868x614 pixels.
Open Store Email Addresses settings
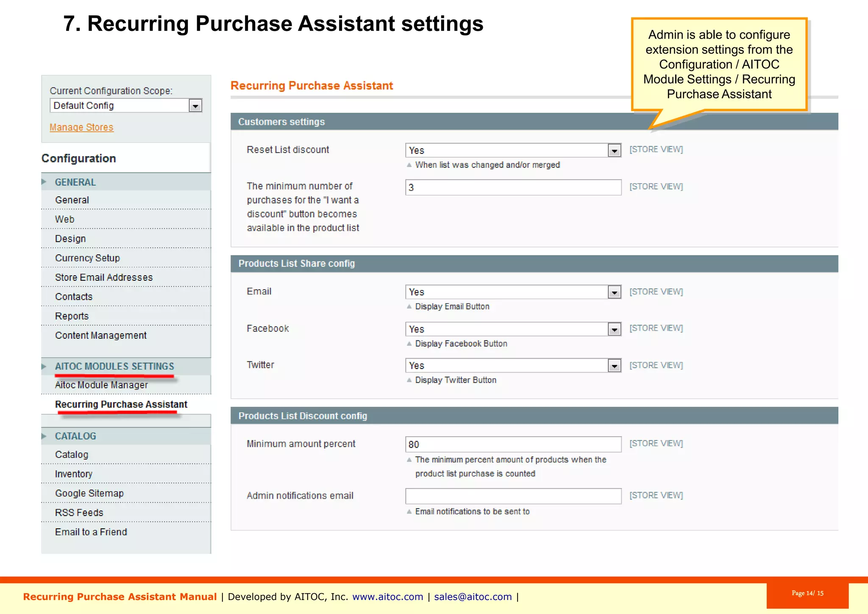tap(104, 277)
